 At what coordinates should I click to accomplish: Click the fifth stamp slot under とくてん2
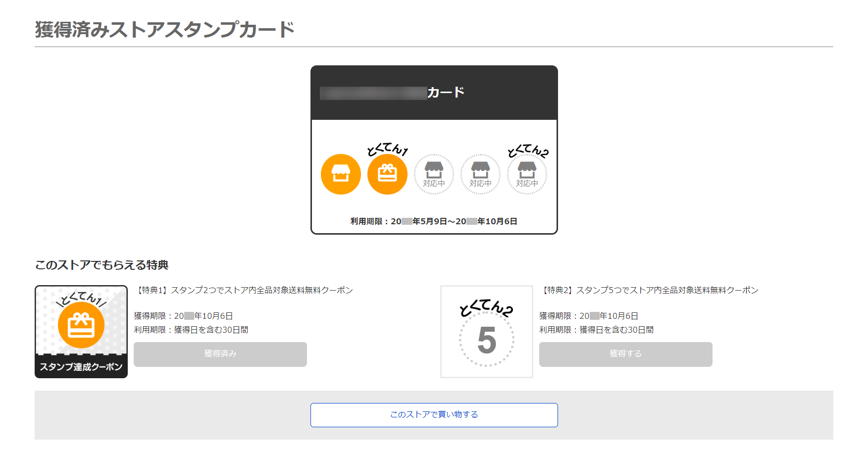coord(527,174)
